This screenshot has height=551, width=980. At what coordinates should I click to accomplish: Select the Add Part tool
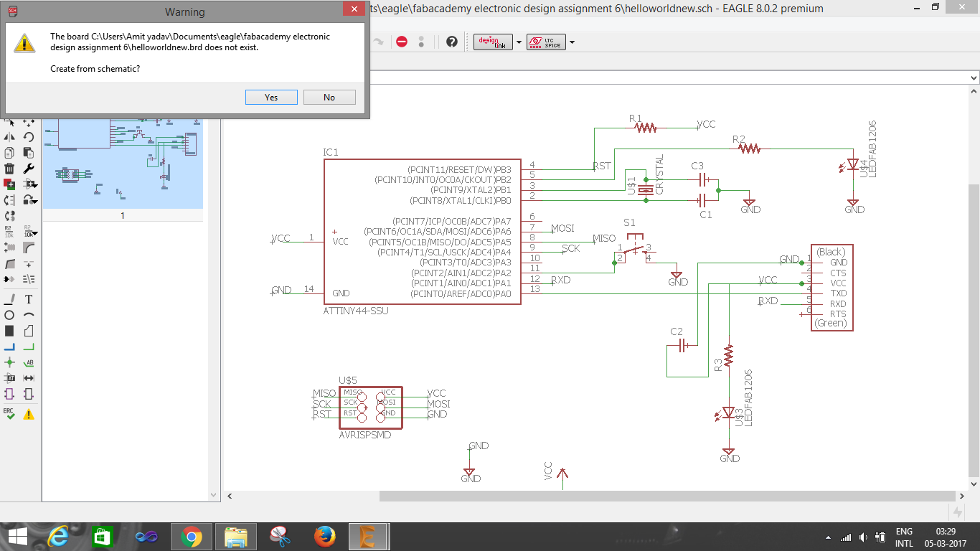(9, 184)
